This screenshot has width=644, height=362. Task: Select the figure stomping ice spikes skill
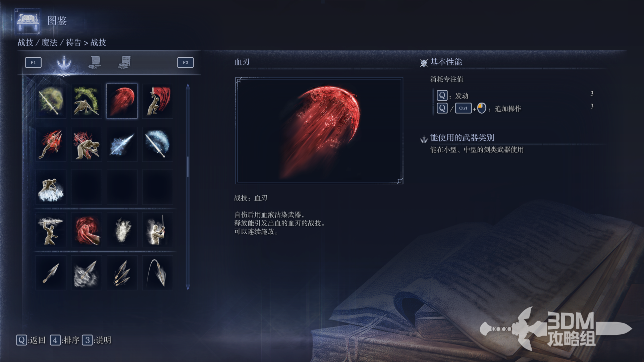click(51, 187)
